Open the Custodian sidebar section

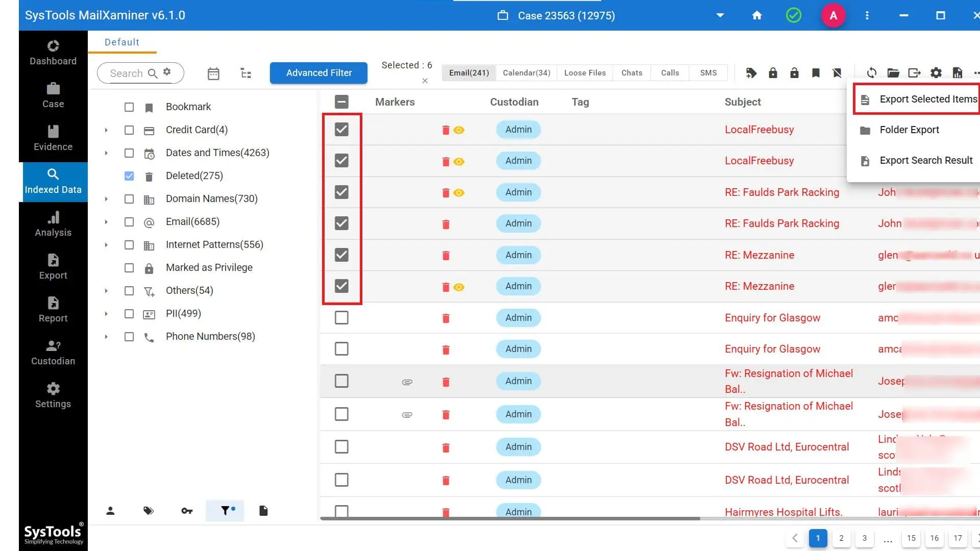(53, 353)
